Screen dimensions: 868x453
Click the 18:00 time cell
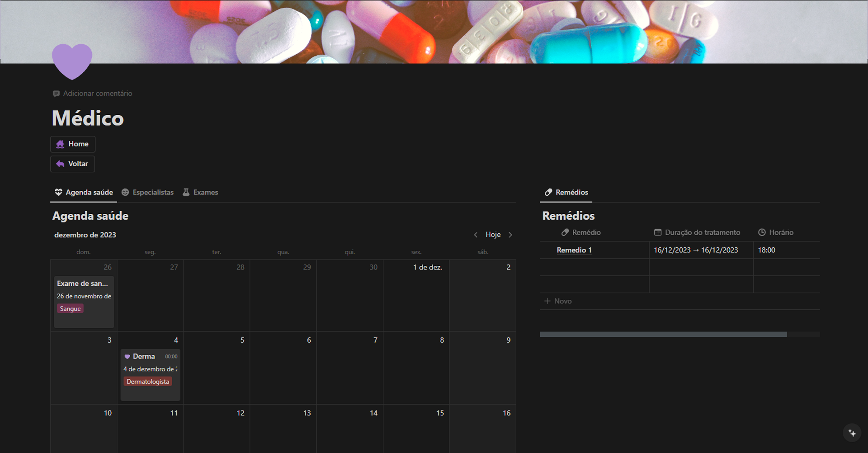[x=787, y=250]
